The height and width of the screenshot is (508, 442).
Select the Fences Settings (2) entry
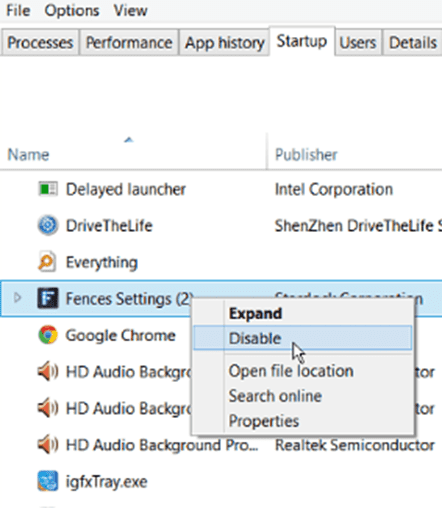pos(129,298)
